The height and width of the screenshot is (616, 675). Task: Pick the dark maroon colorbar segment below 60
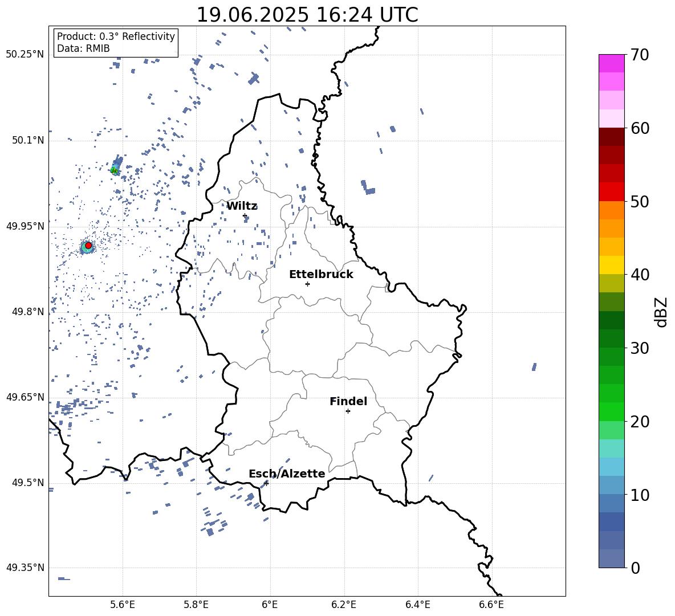[612, 137]
